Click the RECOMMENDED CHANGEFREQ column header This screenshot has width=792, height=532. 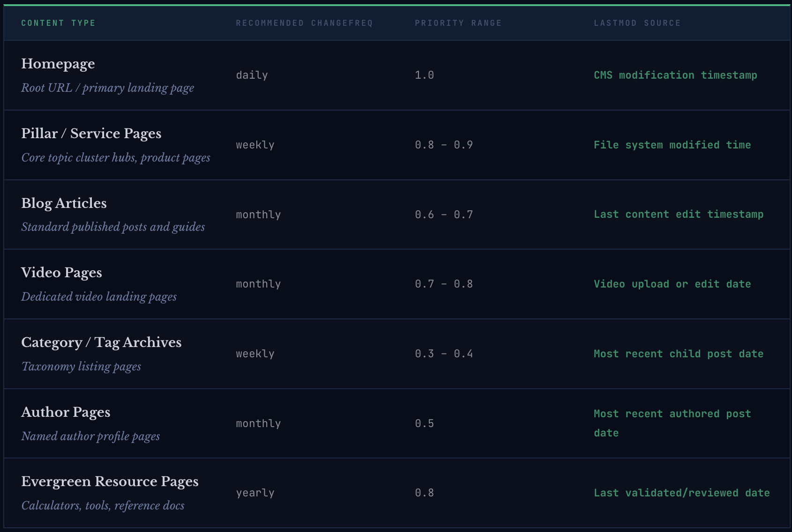[x=304, y=22]
